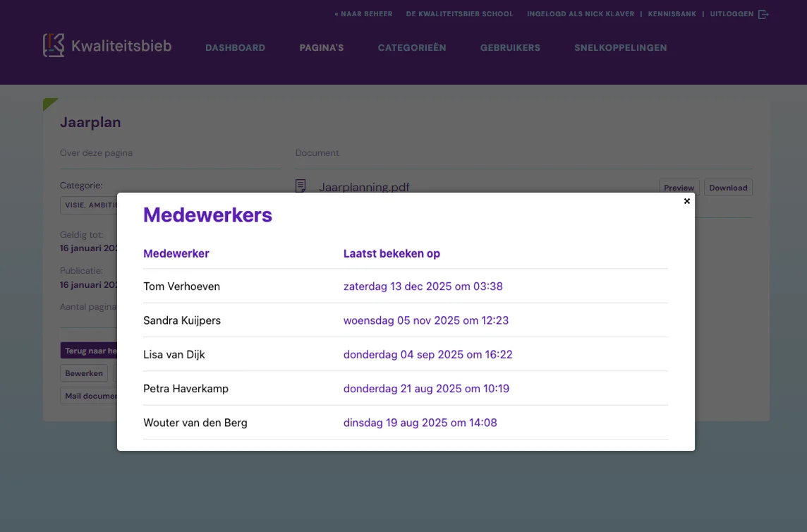This screenshot has height=532, width=807.
Task: Click date zaterdag 13 dec 2025 om 03:38
Action: click(x=423, y=286)
